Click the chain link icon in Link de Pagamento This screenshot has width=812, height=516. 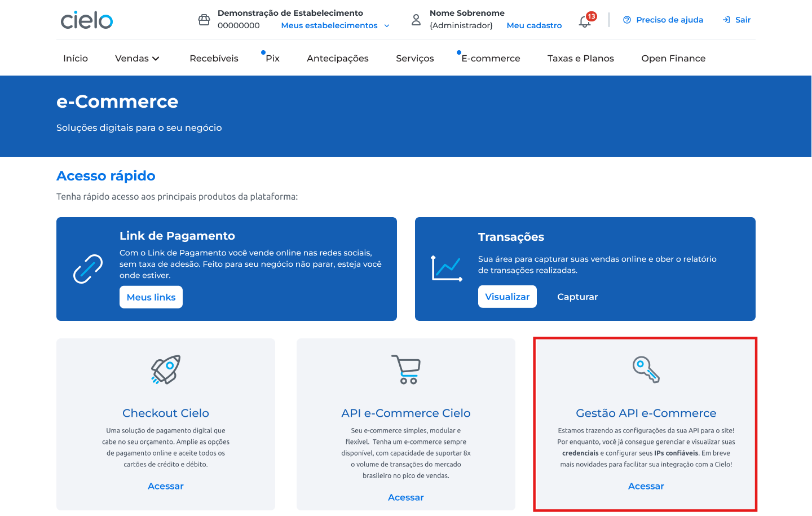click(x=88, y=269)
